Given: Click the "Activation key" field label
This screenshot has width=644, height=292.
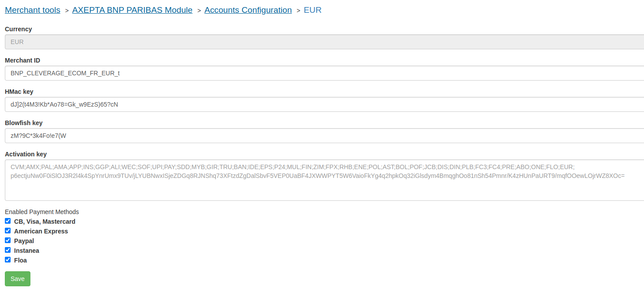Looking at the screenshot, I should [x=26, y=154].
